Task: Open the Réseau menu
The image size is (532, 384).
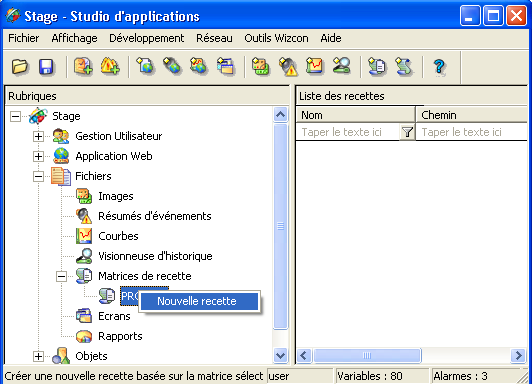Action: (214, 38)
